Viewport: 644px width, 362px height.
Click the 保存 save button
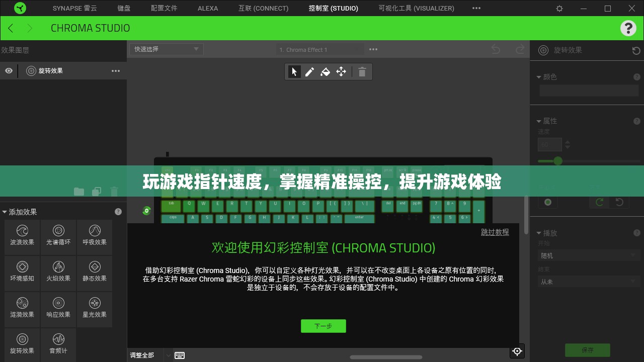pos(588,350)
